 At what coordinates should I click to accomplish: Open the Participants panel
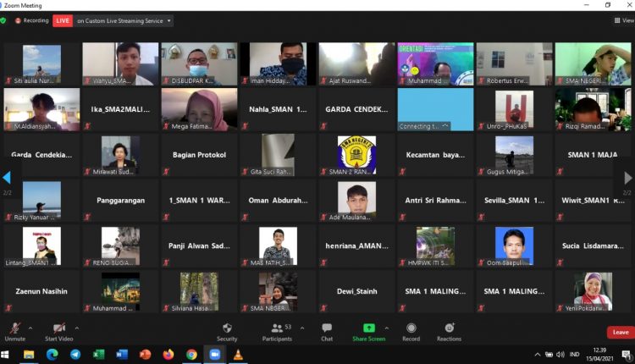276,330
